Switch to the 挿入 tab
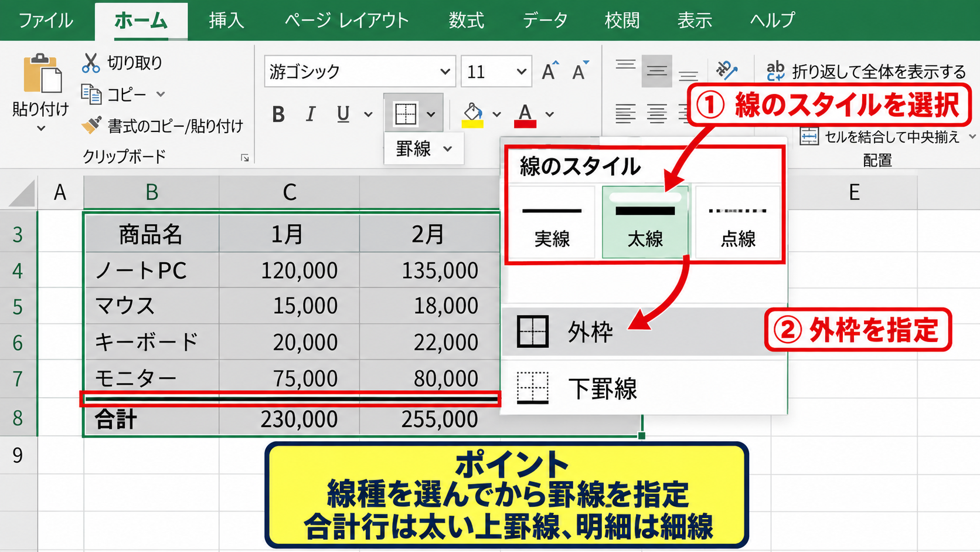Viewport: 980px width, 552px height. coord(226,21)
